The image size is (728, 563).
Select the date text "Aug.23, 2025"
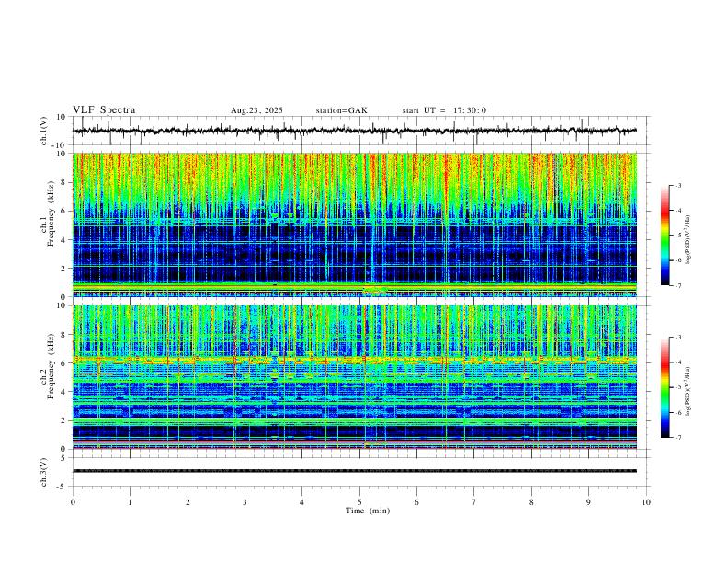[x=256, y=110]
